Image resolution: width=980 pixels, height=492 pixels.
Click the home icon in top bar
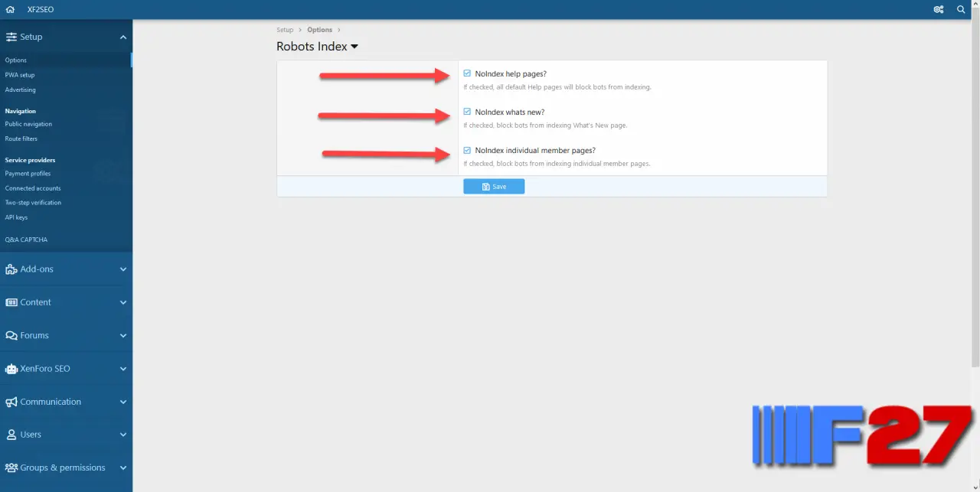coord(10,9)
